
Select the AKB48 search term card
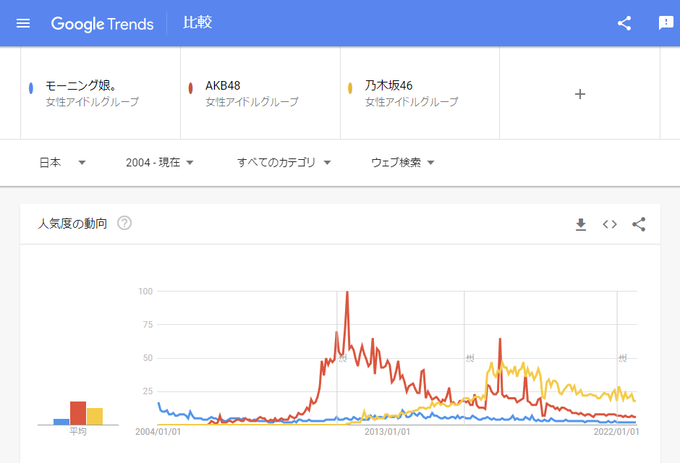point(260,93)
